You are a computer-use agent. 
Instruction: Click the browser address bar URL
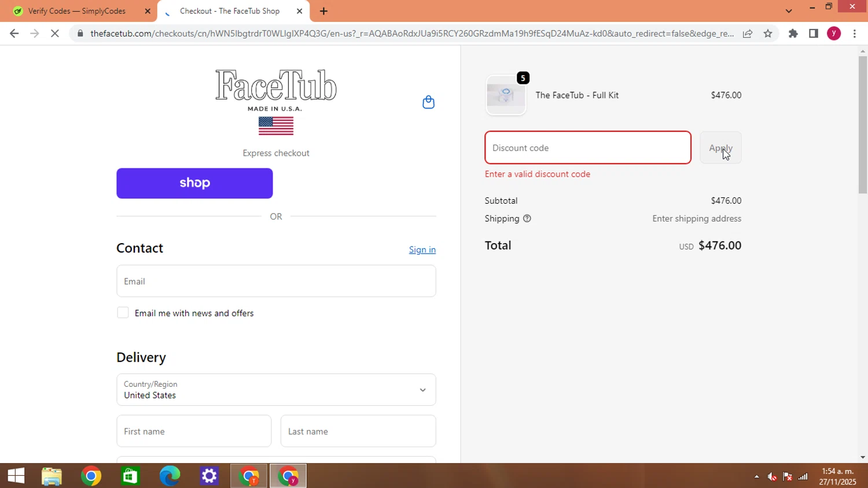412,34
